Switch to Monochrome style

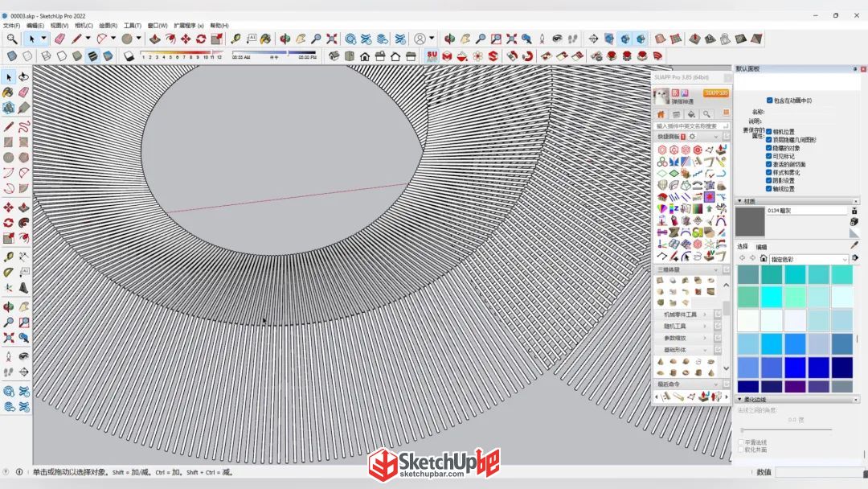tap(108, 56)
